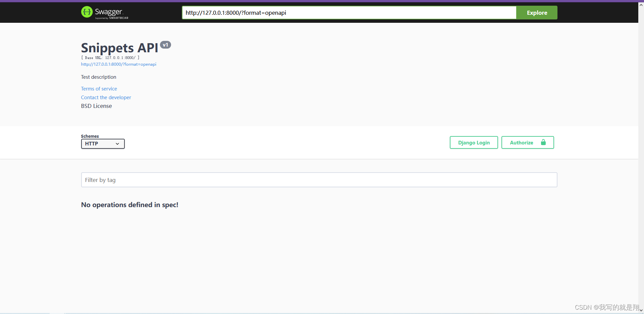Viewport: 644px width, 314px height.
Task: Click the Explore button
Action: point(537,12)
